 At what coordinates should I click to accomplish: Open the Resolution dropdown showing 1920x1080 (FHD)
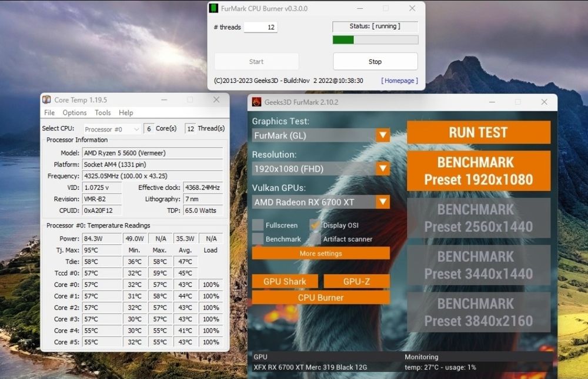tap(321, 169)
